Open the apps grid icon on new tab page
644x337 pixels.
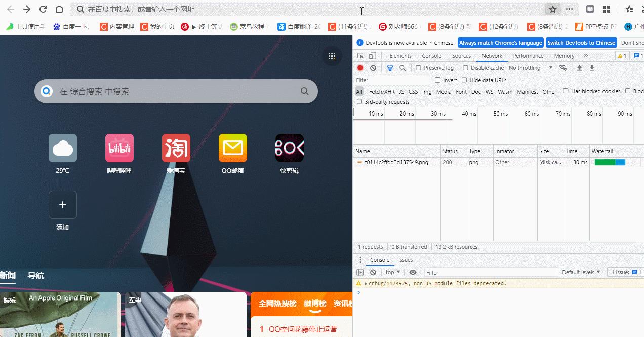332,56
